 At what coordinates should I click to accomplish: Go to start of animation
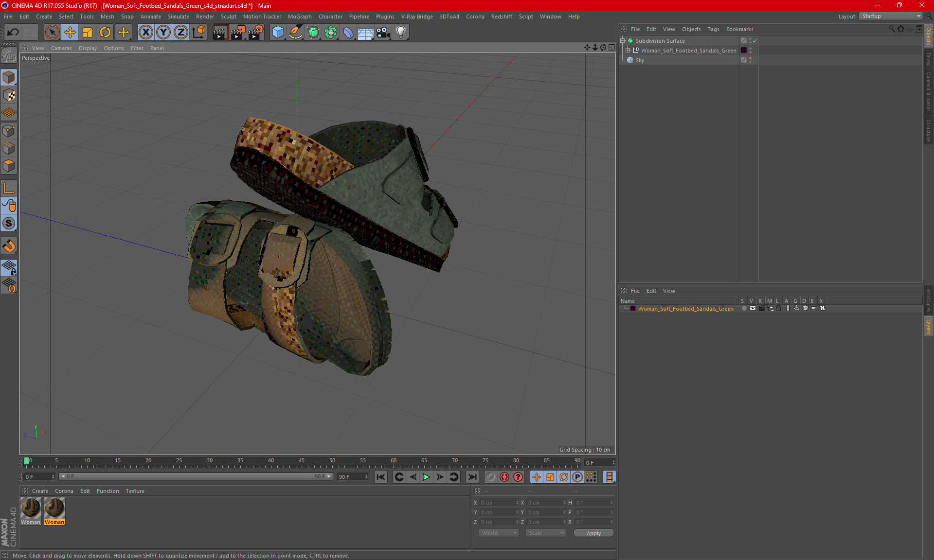(x=381, y=477)
